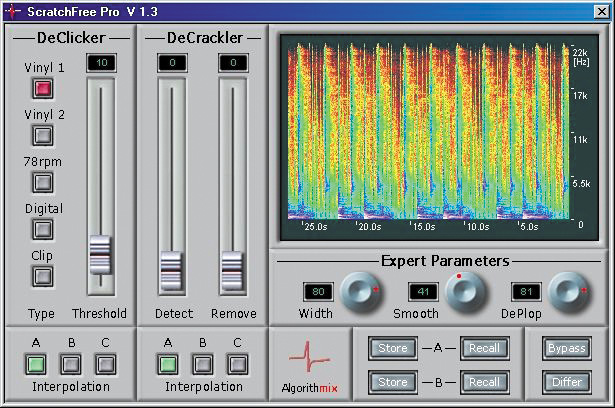Toggle the Bypass button
Screen dimensions: 615x408
pos(566,349)
